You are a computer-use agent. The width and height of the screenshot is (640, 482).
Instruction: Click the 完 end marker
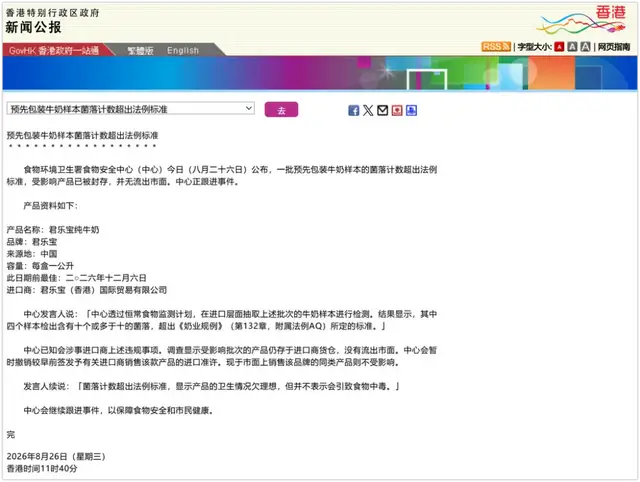[x=11, y=434]
